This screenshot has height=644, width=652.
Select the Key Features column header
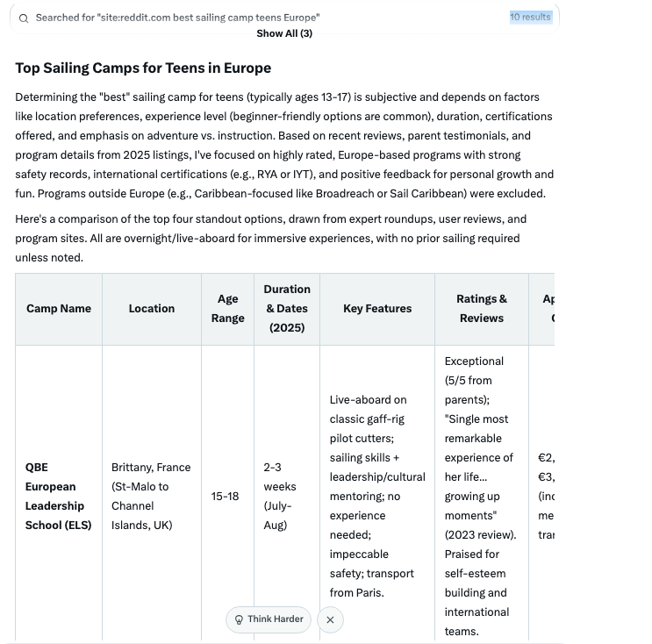click(x=377, y=309)
